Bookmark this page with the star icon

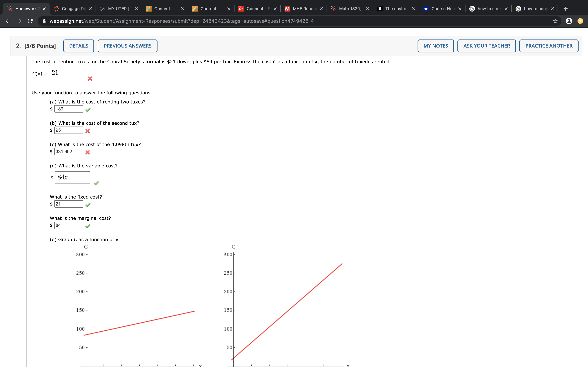(555, 21)
